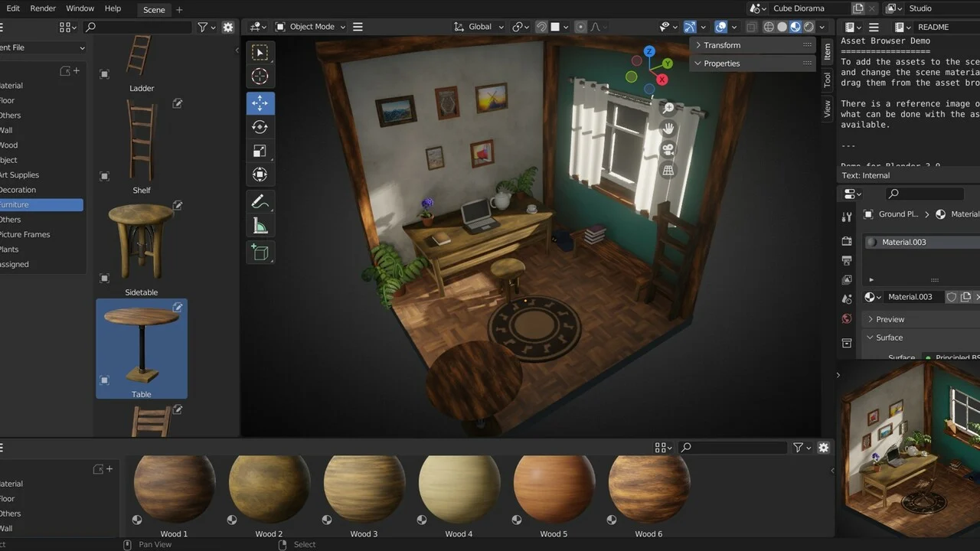Select the Annotate tool
980x551 pixels.
point(260,201)
